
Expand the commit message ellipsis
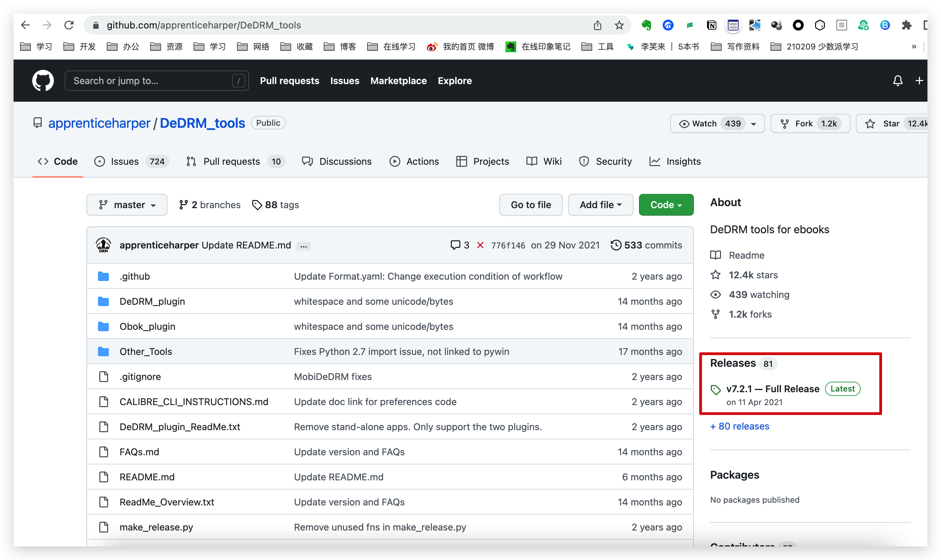click(304, 246)
